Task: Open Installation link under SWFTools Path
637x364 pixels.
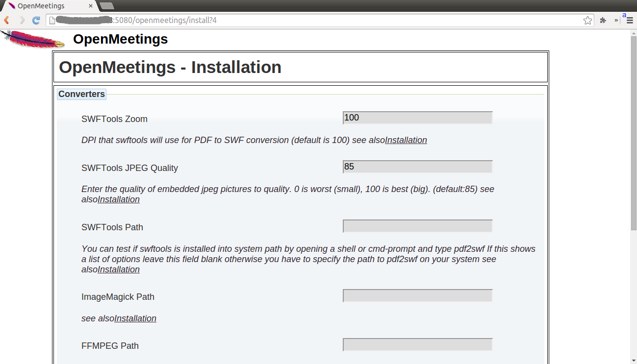Action: coord(119,269)
